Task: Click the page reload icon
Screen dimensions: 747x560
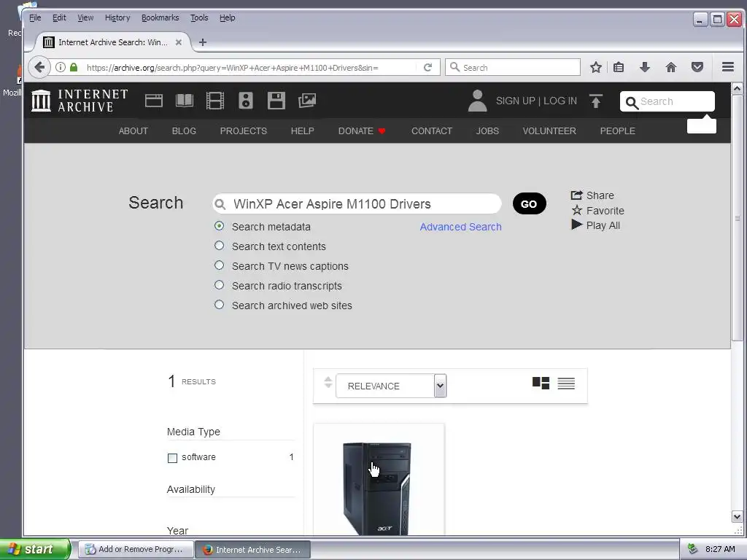Action: [427, 67]
